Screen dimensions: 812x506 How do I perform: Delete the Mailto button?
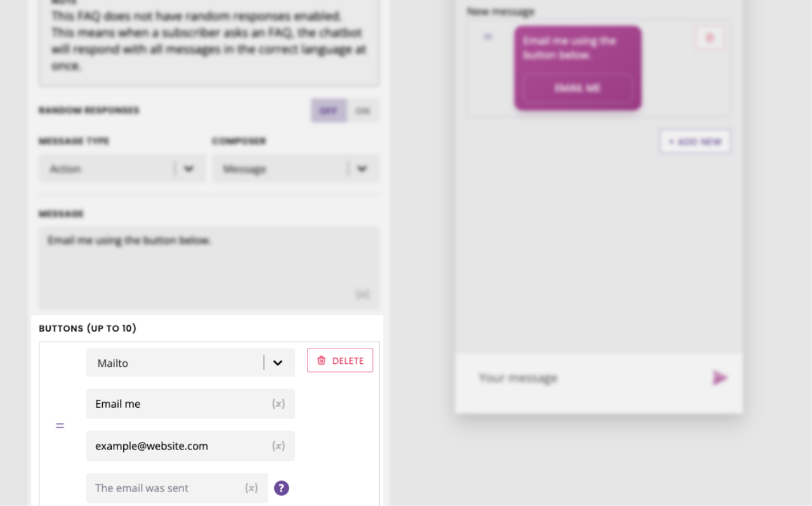340,361
